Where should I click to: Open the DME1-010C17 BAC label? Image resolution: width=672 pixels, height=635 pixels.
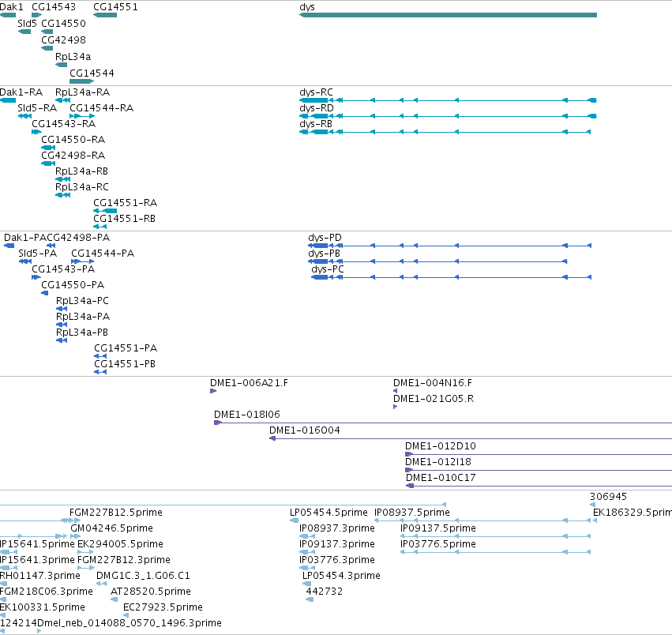click(x=441, y=478)
